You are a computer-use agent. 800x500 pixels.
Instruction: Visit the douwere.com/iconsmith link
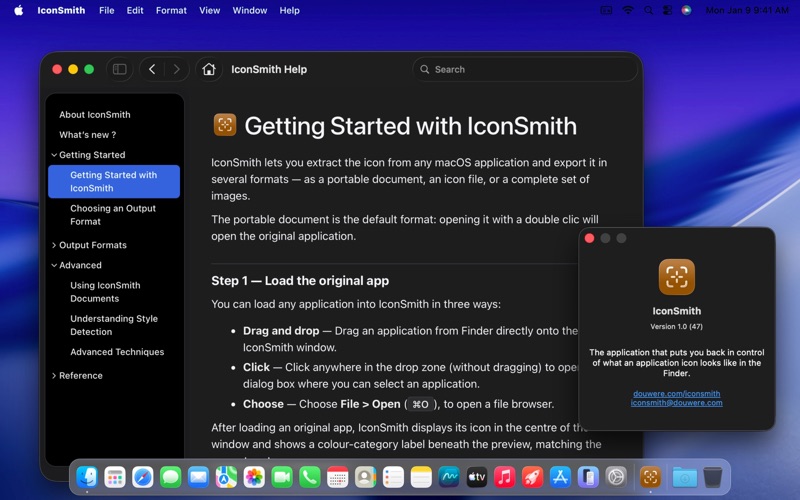tap(677, 393)
